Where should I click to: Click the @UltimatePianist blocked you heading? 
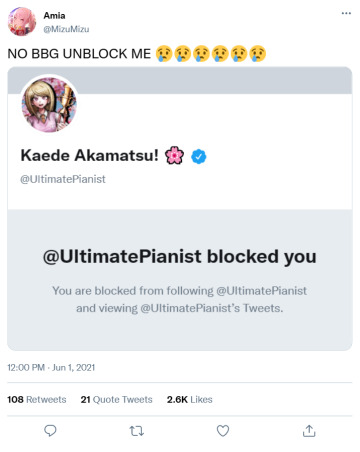click(x=180, y=257)
